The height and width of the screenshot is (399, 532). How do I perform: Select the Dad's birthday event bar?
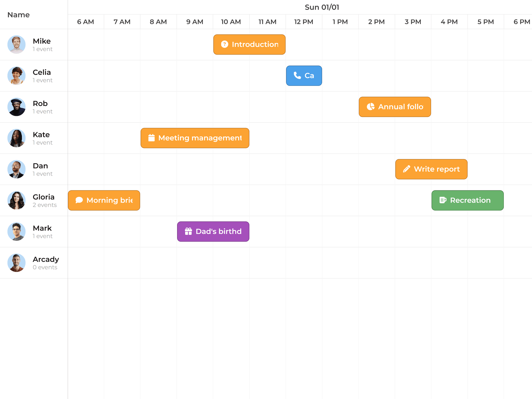tap(213, 231)
